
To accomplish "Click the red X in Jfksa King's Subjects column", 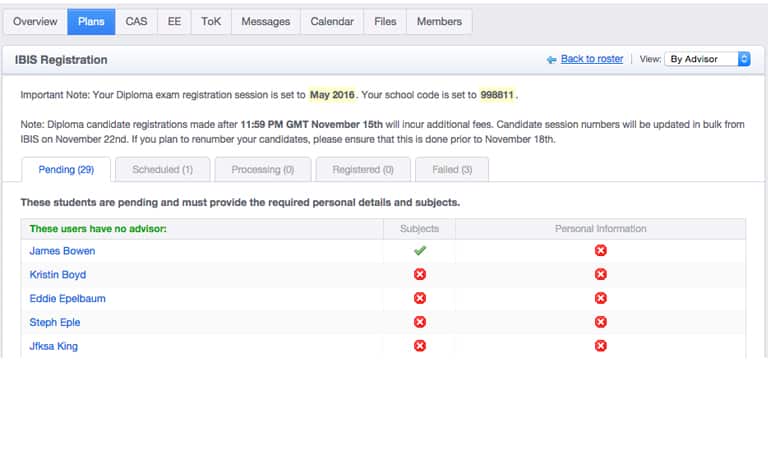I will click(x=420, y=346).
